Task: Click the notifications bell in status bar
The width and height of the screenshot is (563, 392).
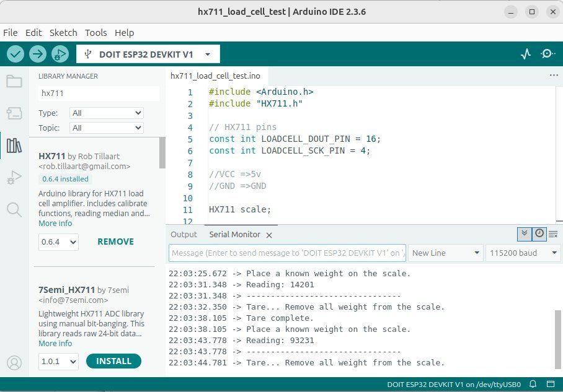Action: (533, 384)
